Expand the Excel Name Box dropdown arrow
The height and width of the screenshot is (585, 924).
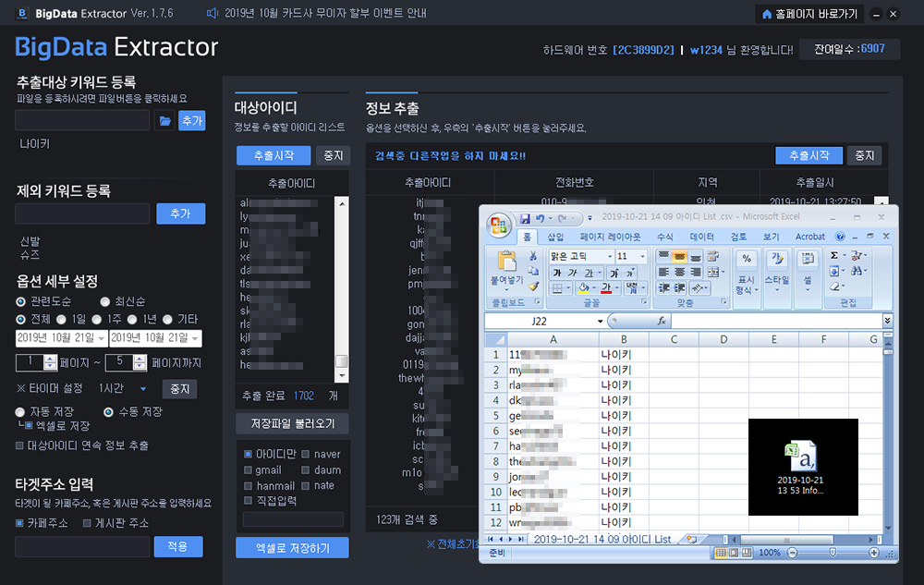click(599, 321)
